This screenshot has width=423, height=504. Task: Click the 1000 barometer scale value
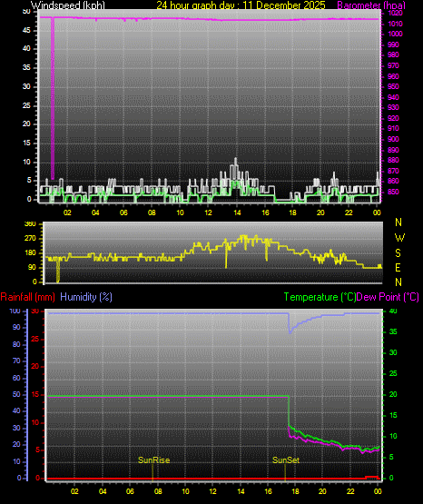click(x=395, y=35)
